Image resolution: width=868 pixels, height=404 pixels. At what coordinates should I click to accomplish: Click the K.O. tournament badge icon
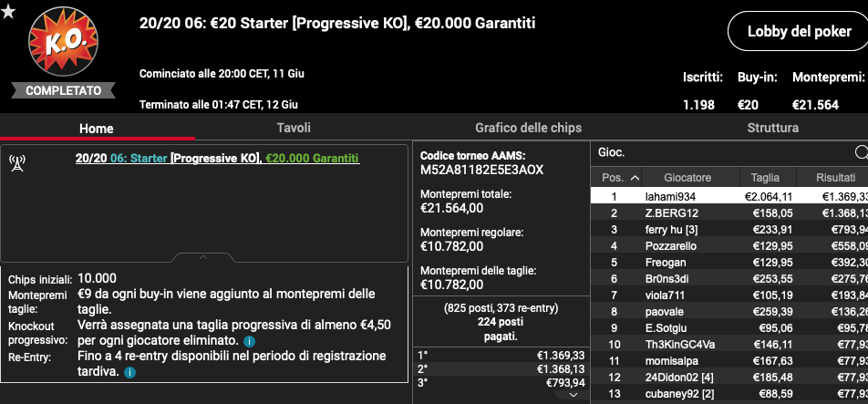tap(63, 42)
